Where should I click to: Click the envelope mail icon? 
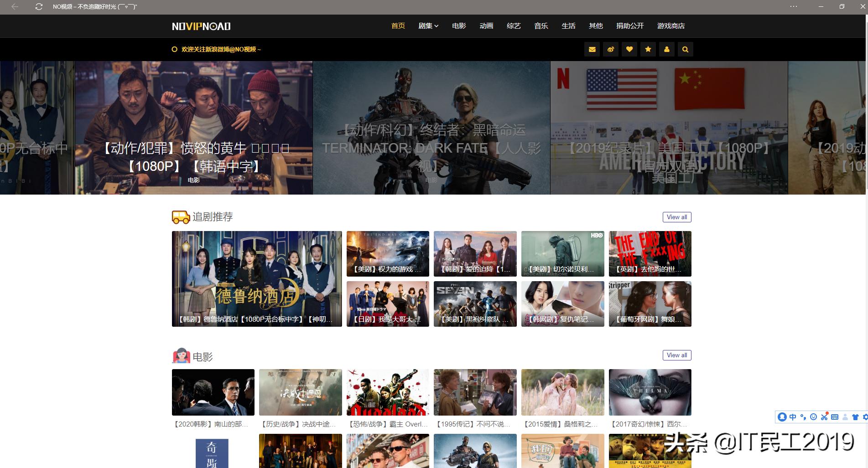pyautogui.click(x=592, y=49)
